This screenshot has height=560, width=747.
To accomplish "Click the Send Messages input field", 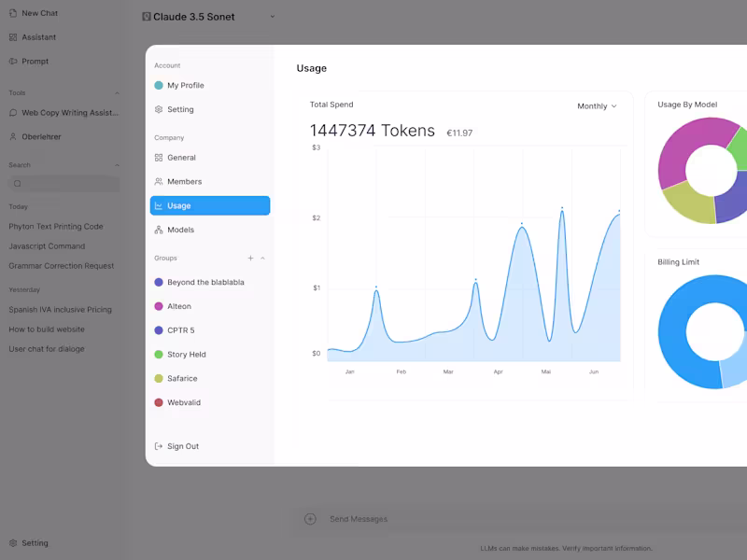I will click(x=476, y=519).
